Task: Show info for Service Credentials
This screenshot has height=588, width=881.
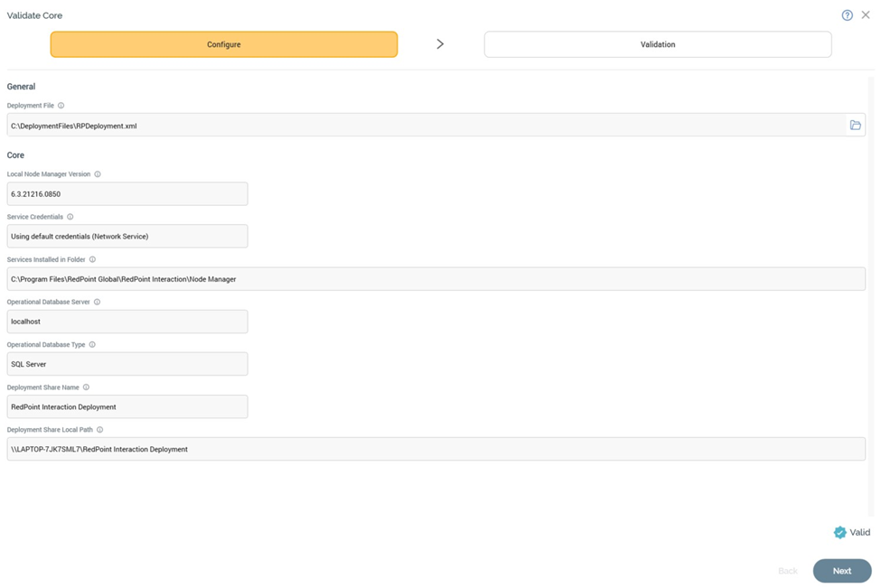Action: (x=70, y=217)
